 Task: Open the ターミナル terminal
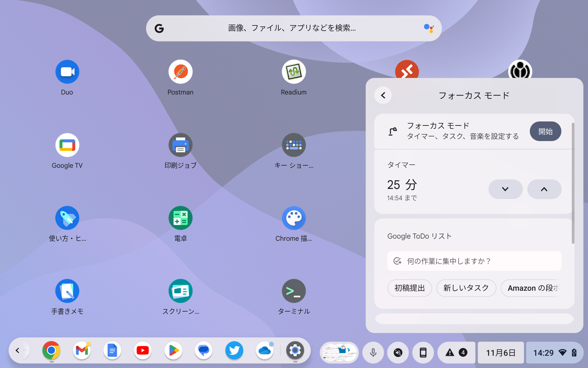[294, 291]
